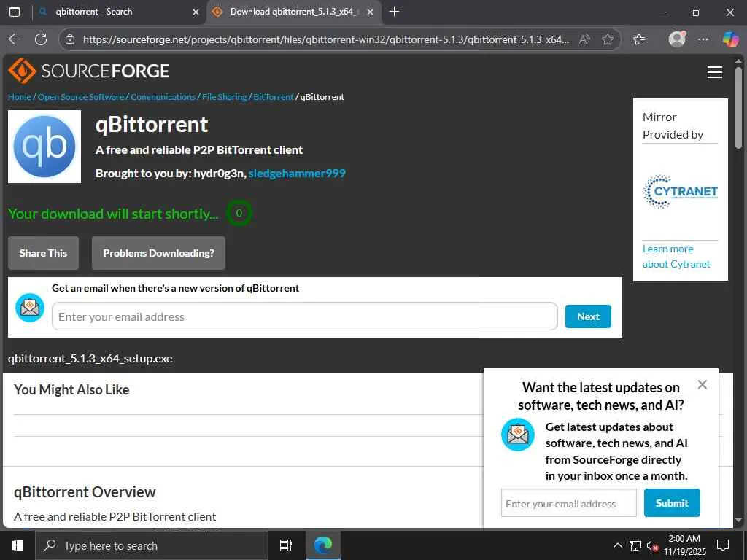Click the page vertical scrollbar
Image resolution: width=747 pixels, height=560 pixels.
pyautogui.click(x=738, y=109)
